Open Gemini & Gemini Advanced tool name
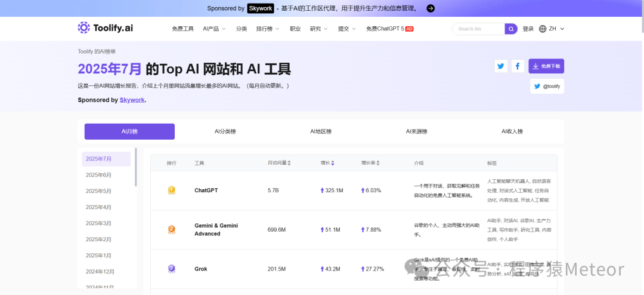 (x=216, y=229)
